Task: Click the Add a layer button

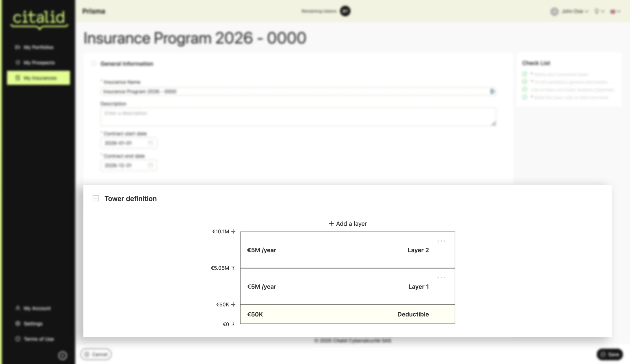Action: [347, 224]
